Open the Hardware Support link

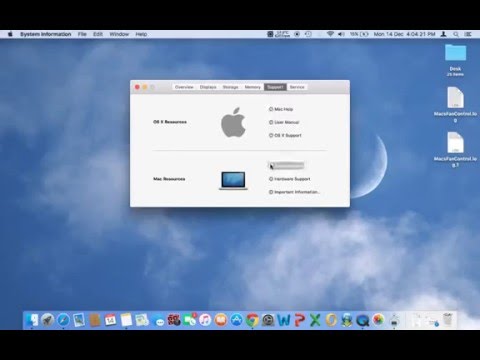click(x=290, y=179)
